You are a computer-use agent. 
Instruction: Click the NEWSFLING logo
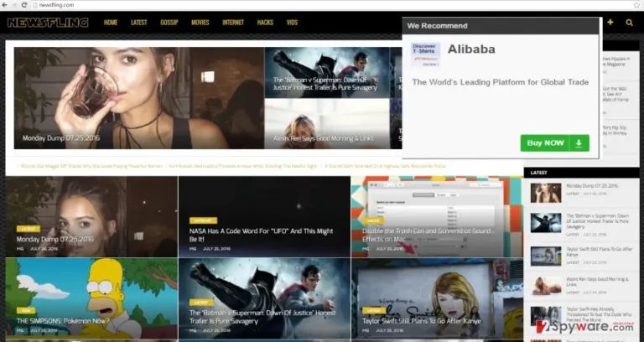pyautogui.click(x=48, y=23)
